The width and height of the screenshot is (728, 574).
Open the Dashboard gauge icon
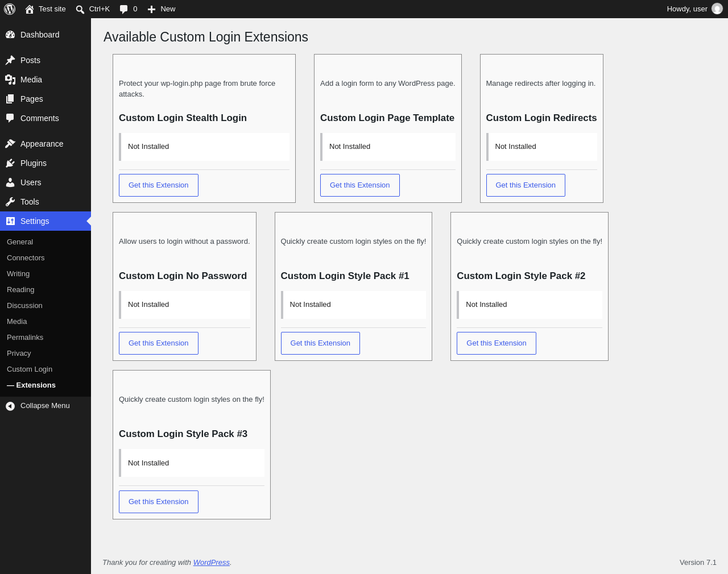tap(10, 35)
